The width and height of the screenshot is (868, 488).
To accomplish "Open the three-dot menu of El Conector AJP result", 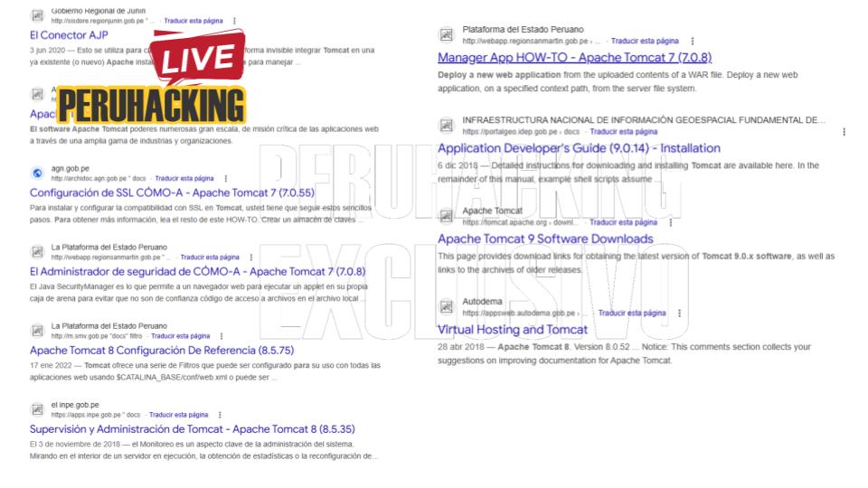I will [234, 21].
